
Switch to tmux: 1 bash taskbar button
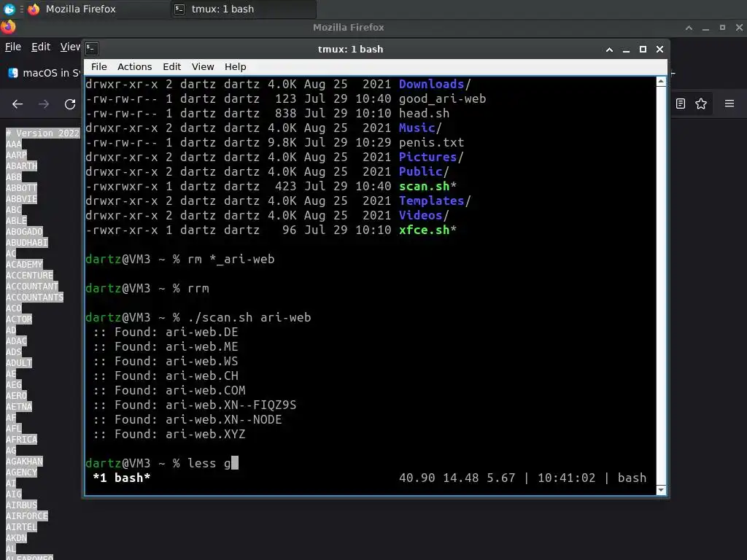[244, 9]
